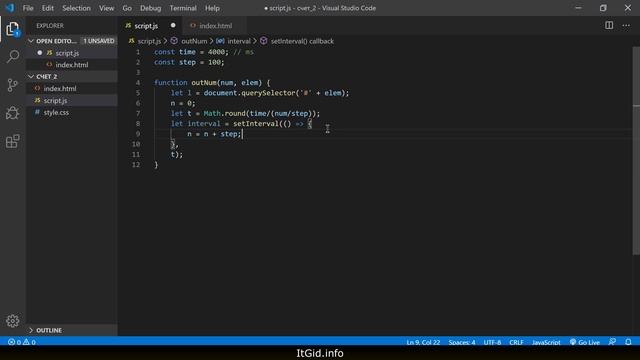
Task: Open the Explorer view in the activity bar
Action: [x=13, y=29]
